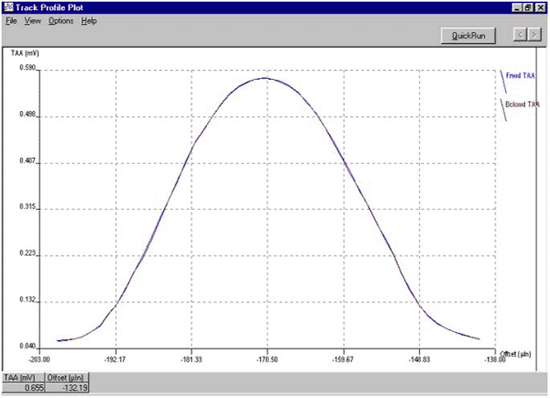Click the Track Profile Plot app icon
This screenshot has height=398, width=550.
(x=8, y=7)
